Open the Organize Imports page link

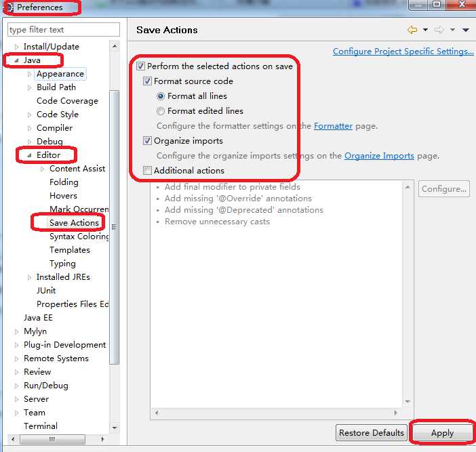(379, 156)
